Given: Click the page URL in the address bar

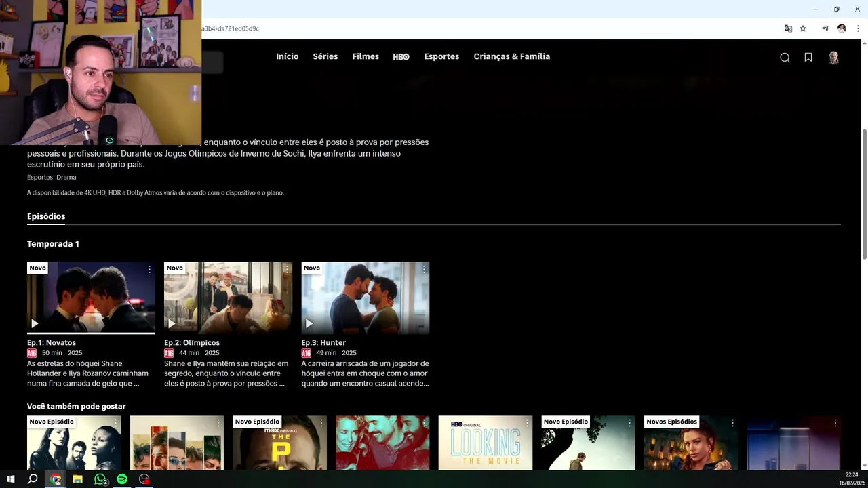Looking at the screenshot, I should 231,28.
